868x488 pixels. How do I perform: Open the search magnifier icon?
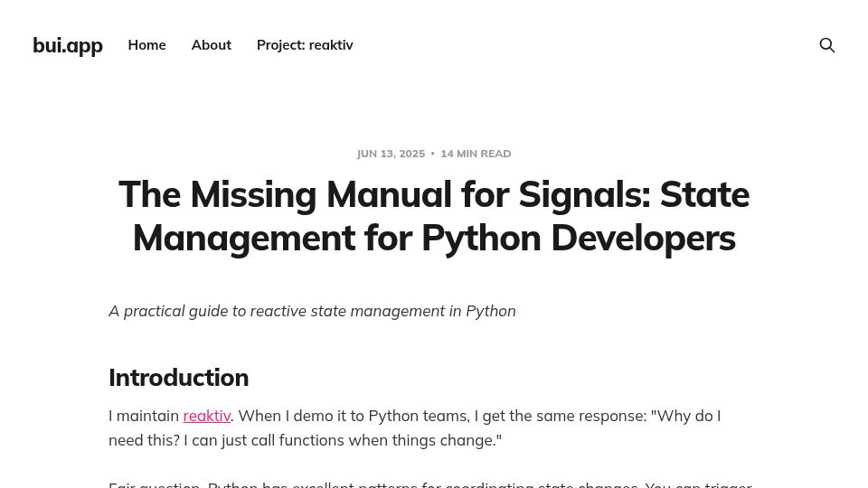826,45
